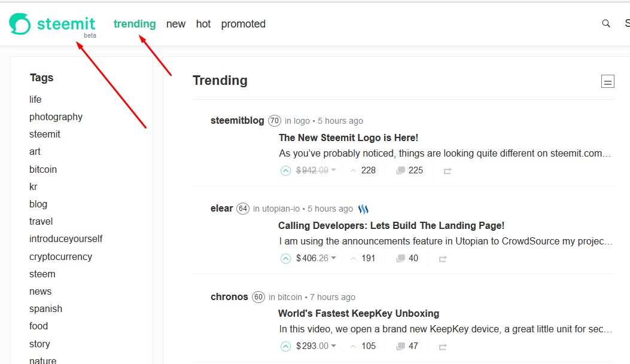The image size is (630, 364).
Task: Select the cryptocurrency tag
Action: (x=60, y=257)
